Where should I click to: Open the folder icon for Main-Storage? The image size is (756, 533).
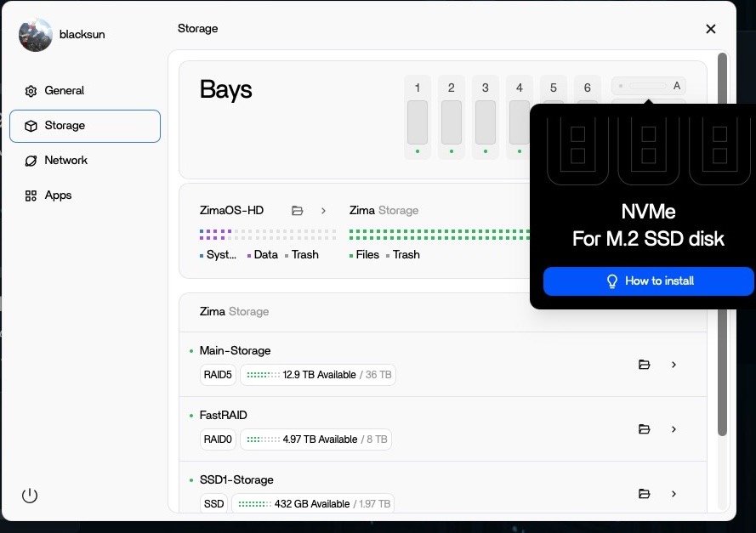click(x=644, y=365)
